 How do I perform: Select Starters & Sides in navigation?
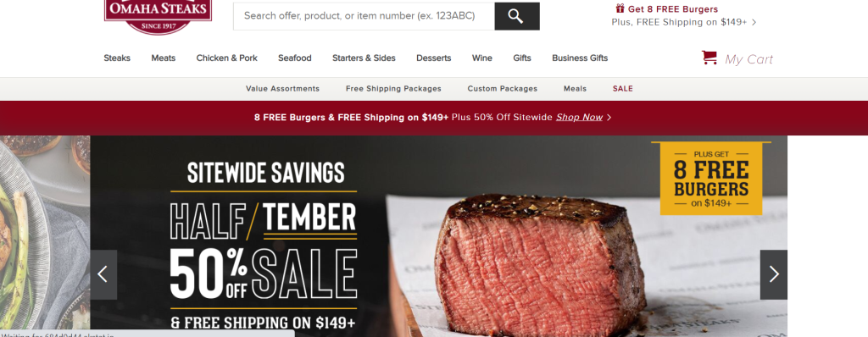pyautogui.click(x=364, y=58)
